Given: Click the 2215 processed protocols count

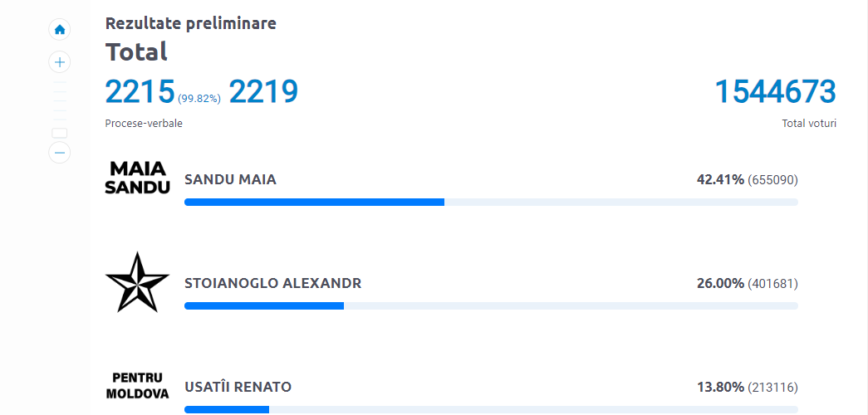Looking at the screenshot, I should pyautogui.click(x=140, y=92).
